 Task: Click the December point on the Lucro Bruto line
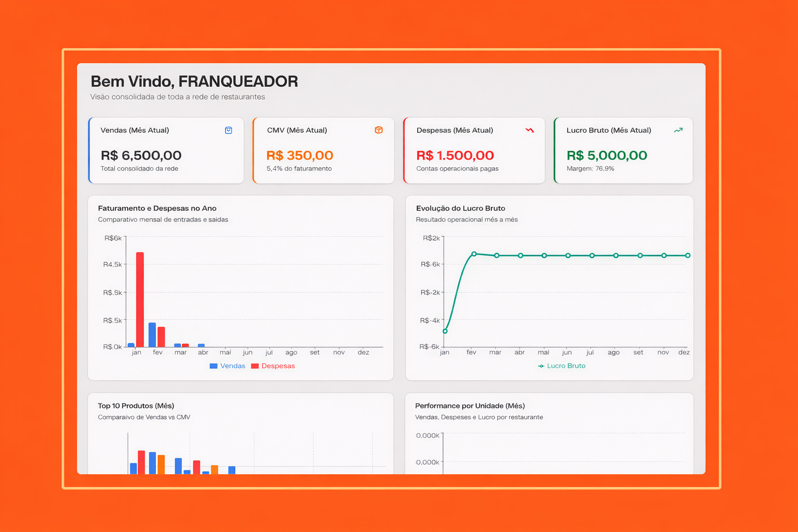pyautogui.click(x=687, y=255)
